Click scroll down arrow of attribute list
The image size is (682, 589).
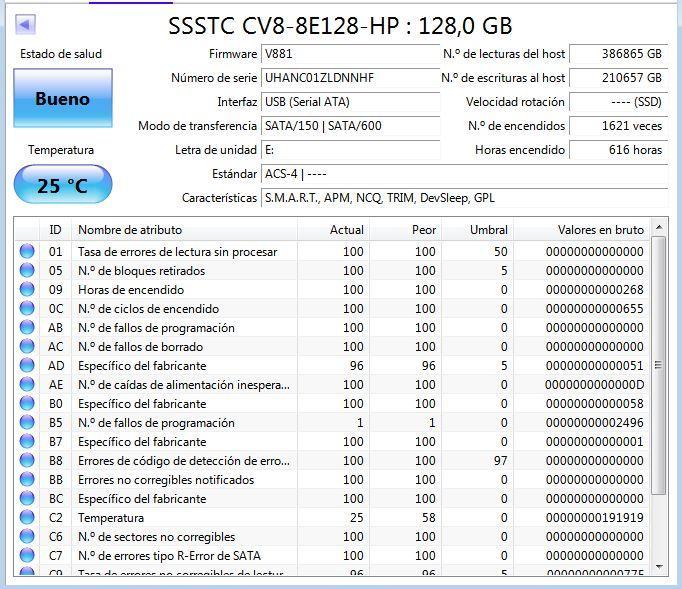point(659,567)
